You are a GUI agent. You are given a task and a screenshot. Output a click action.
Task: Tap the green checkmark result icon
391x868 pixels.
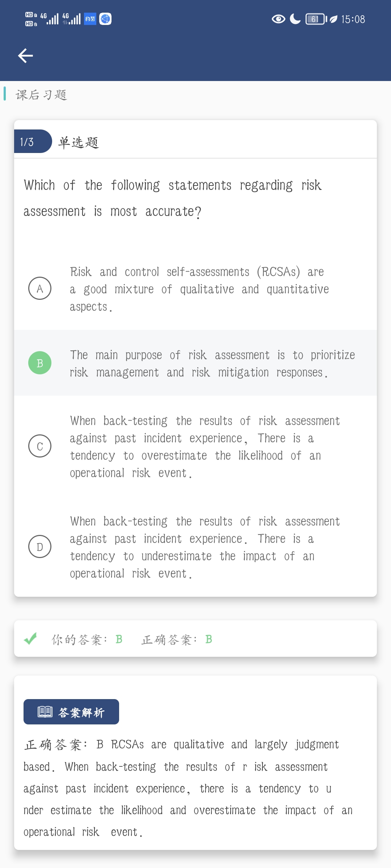pos(30,639)
